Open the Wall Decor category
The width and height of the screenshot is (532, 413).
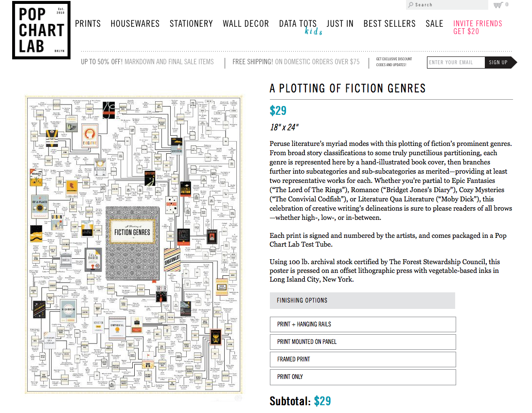click(x=246, y=23)
